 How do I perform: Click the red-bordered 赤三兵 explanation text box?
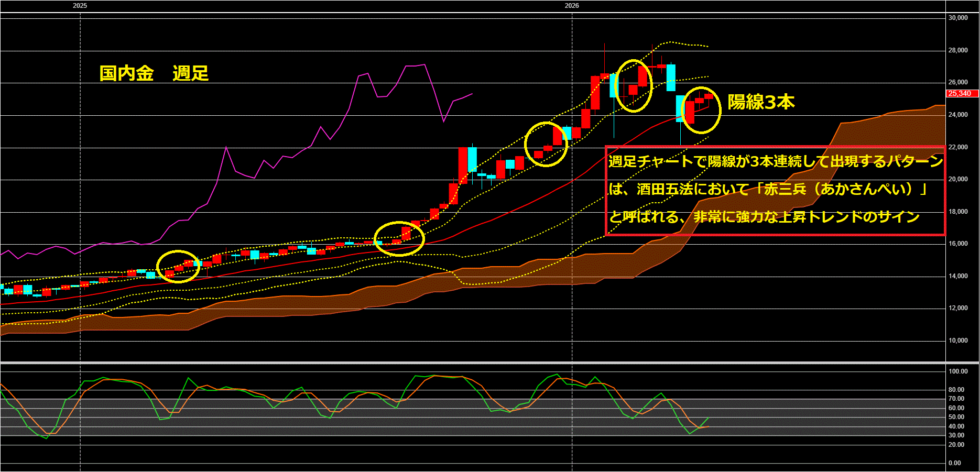pyautogui.click(x=775, y=191)
